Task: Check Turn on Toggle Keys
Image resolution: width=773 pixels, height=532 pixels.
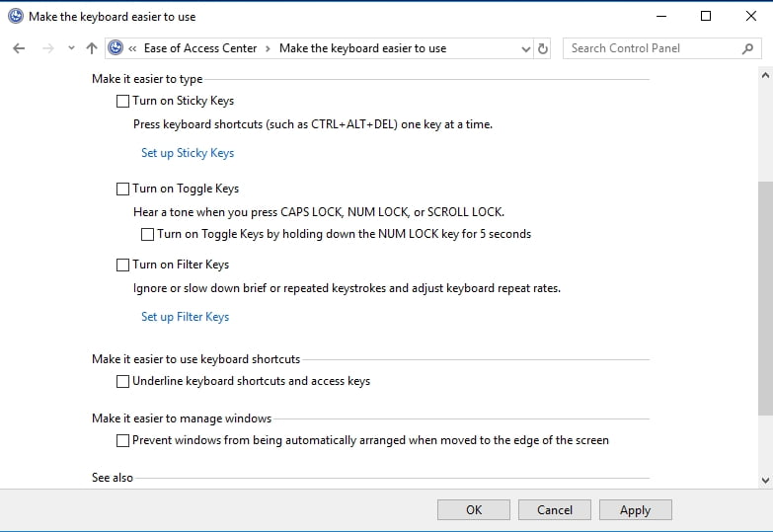Action: (122, 189)
